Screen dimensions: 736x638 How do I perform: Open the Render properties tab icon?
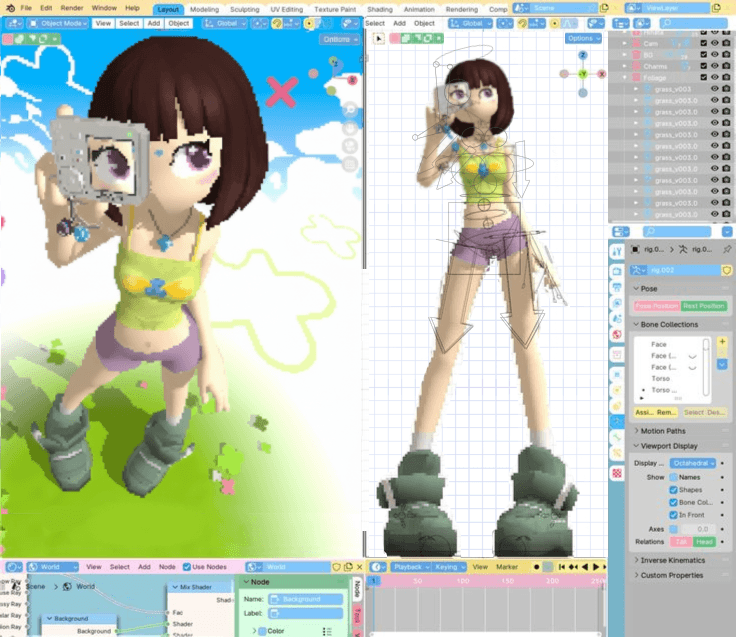[617, 271]
